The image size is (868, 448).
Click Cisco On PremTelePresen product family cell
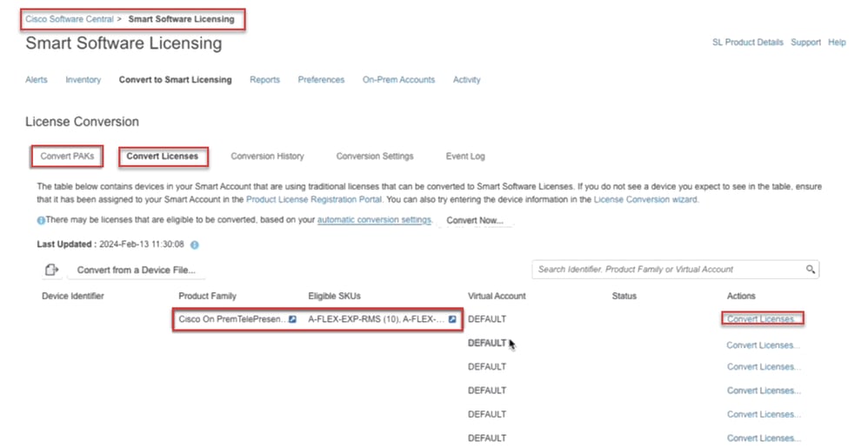(232, 319)
